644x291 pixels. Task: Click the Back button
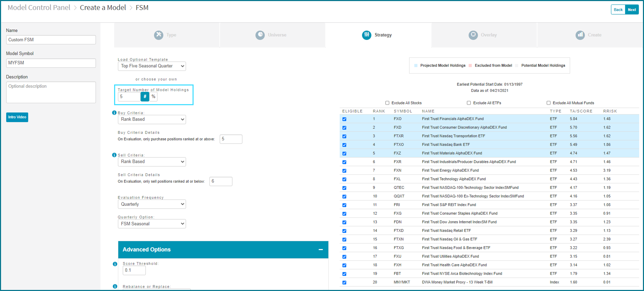click(618, 10)
